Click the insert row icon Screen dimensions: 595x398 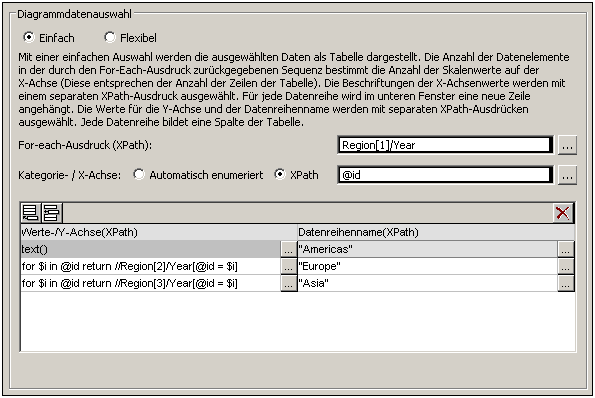click(x=51, y=212)
